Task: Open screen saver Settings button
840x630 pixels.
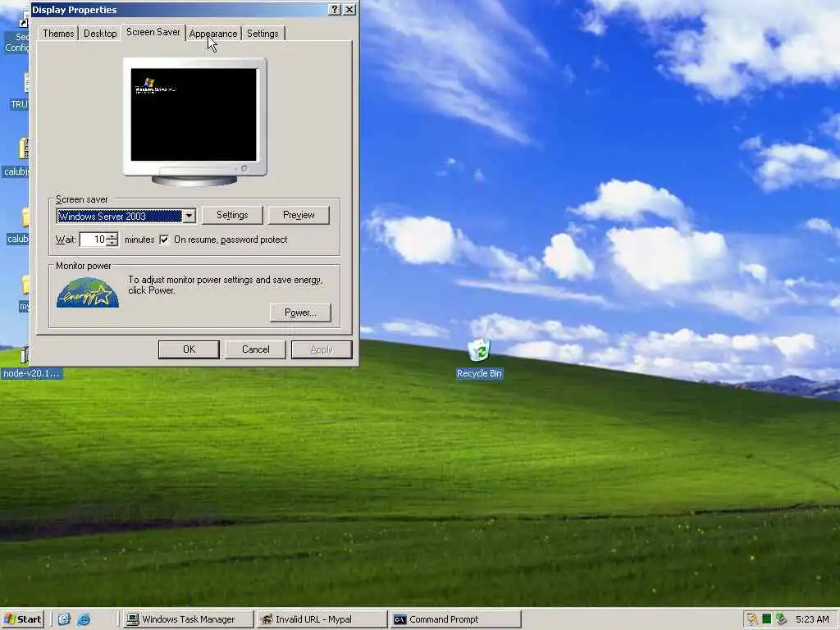Action: (232, 215)
